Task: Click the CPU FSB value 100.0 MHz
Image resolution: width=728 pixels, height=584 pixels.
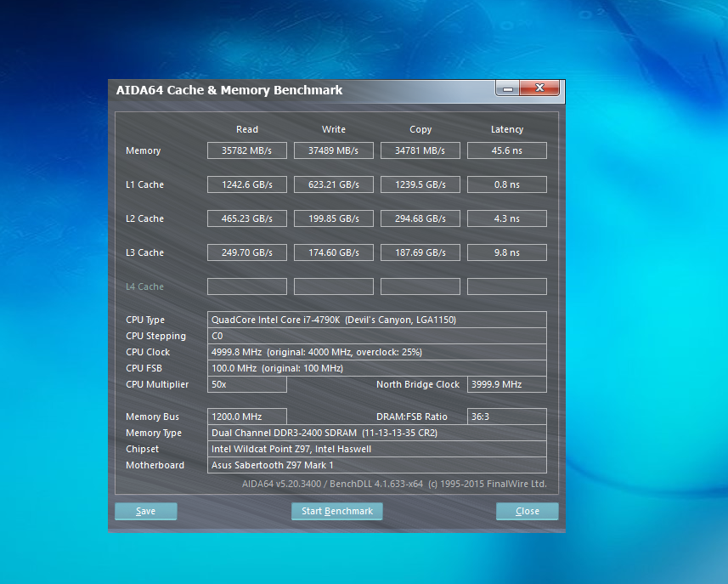Action: coord(377,368)
